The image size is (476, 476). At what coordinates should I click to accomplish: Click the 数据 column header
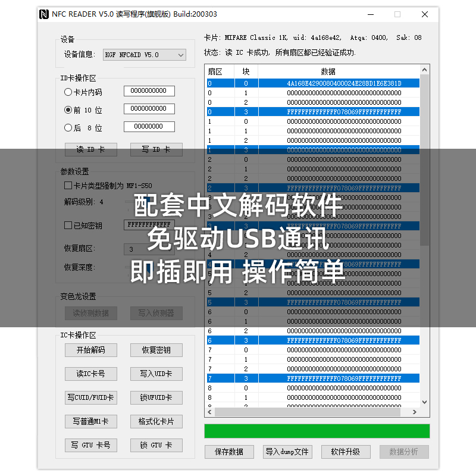(339, 71)
